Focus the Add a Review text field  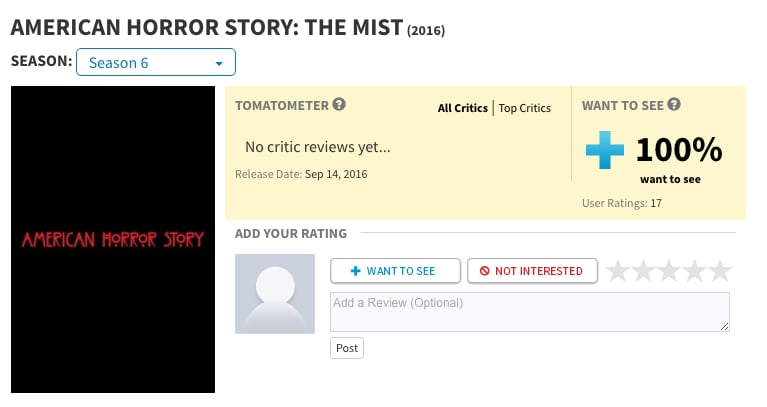530,312
